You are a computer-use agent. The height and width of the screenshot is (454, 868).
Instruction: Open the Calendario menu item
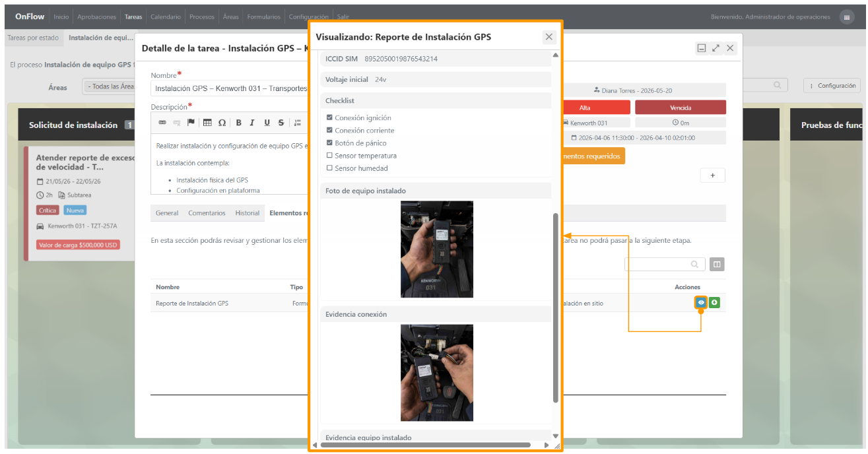(x=165, y=16)
